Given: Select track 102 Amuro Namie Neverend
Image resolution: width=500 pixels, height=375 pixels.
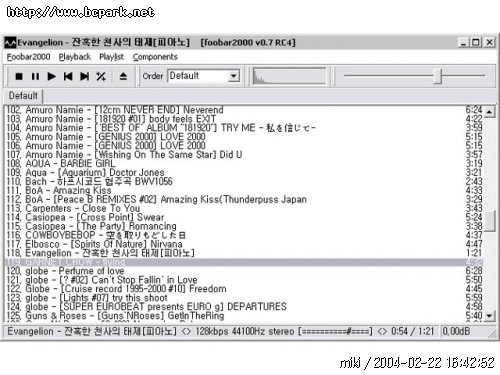Looking at the screenshot, I should (244, 110).
